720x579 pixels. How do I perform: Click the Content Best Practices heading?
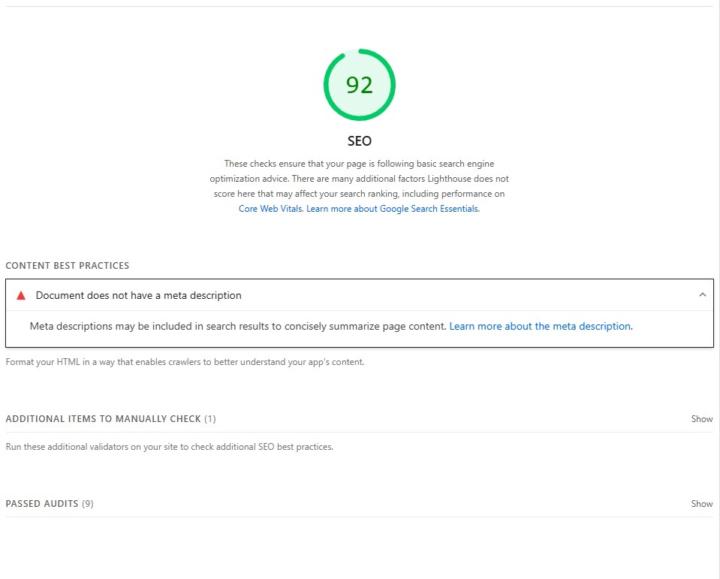pos(67,266)
